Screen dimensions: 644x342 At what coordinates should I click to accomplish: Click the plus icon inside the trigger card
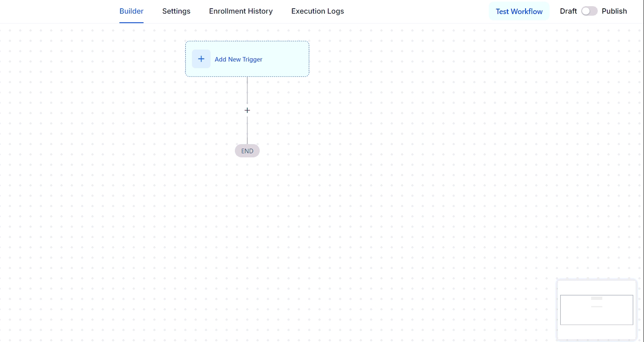click(201, 59)
